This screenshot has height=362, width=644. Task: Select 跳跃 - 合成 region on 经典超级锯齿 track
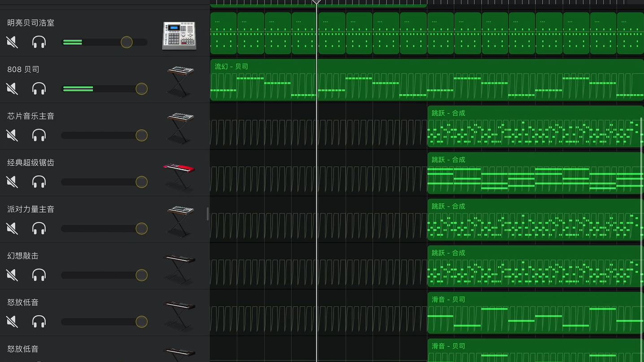coord(535,173)
